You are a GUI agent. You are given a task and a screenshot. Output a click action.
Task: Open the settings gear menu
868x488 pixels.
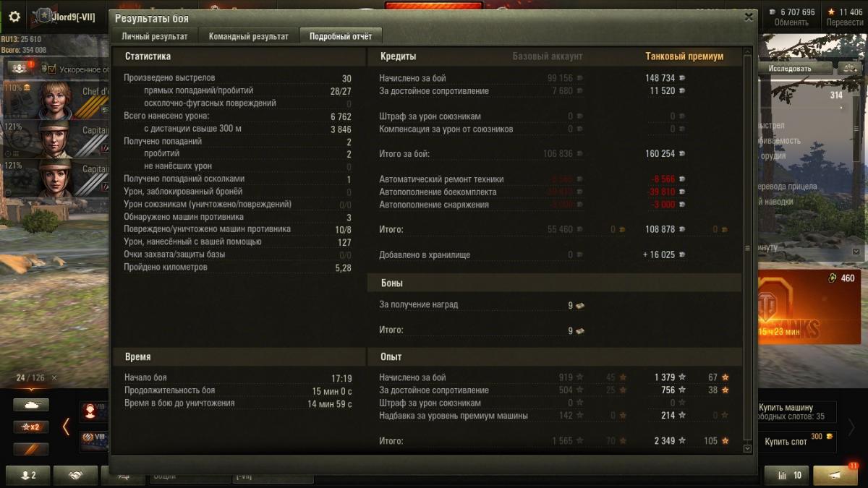[14, 16]
